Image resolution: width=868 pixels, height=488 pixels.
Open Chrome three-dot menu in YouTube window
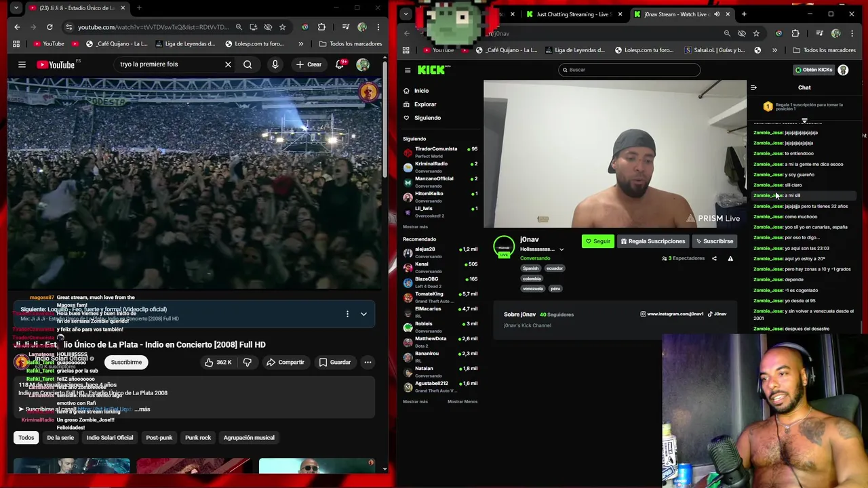click(378, 27)
